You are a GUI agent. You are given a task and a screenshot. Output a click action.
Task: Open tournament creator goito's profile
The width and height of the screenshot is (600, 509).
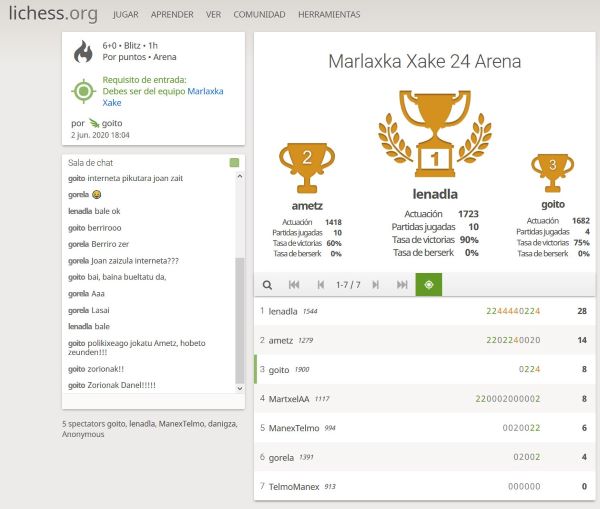(111, 123)
